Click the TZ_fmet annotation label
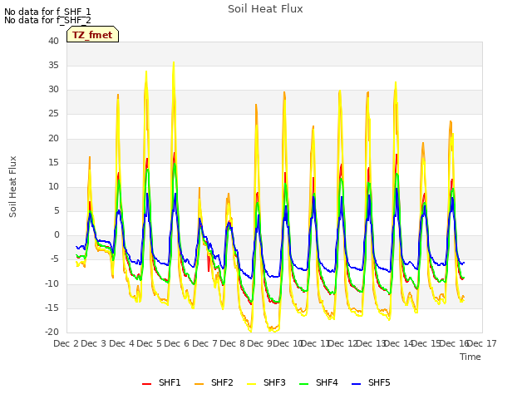The width and height of the screenshot is (532, 399). tap(92, 35)
